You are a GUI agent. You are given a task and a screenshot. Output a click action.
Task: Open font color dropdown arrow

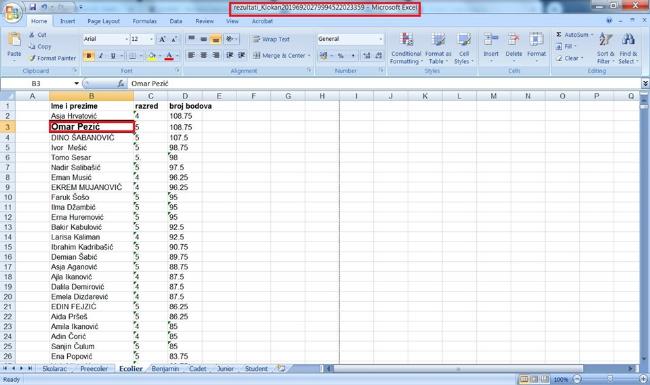pos(177,56)
